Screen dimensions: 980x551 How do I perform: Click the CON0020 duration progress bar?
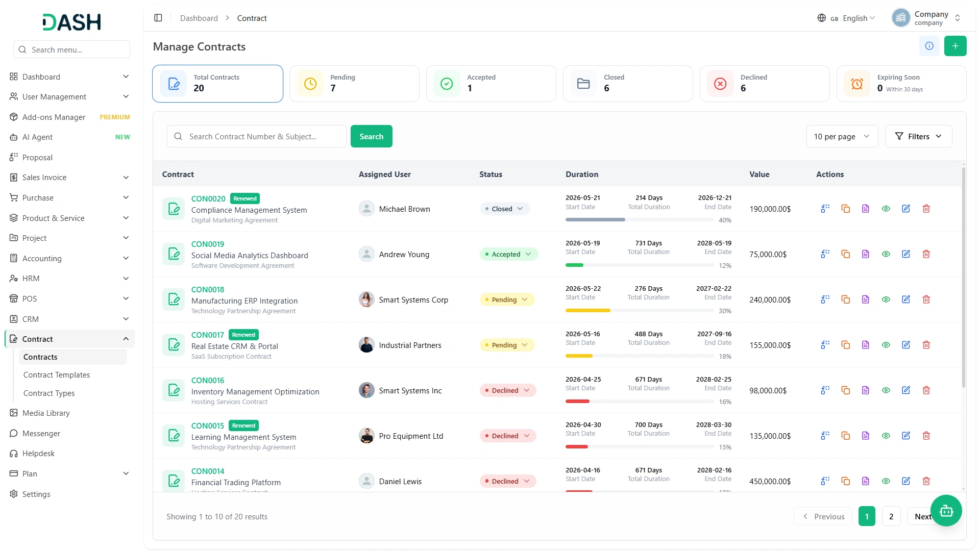point(639,219)
